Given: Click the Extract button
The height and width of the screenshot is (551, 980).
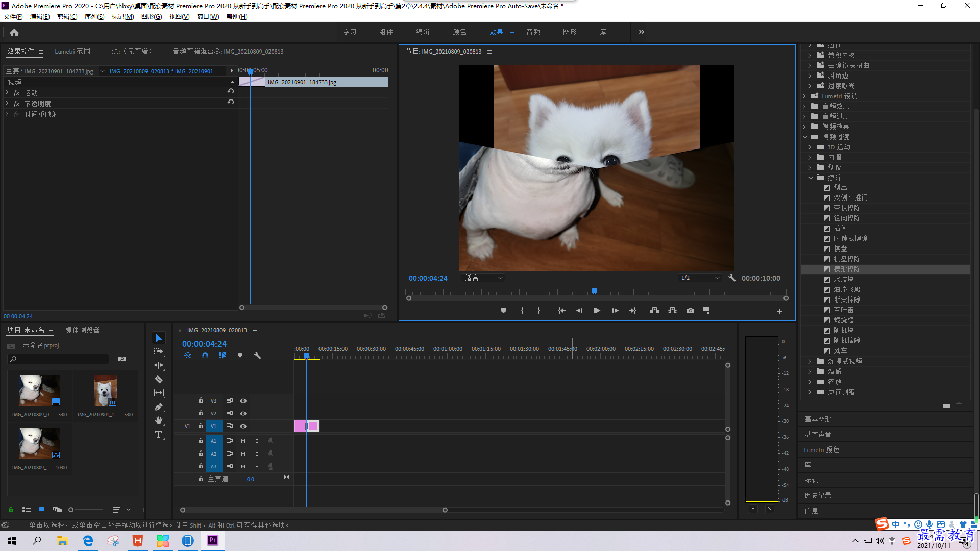Looking at the screenshot, I should click(672, 311).
